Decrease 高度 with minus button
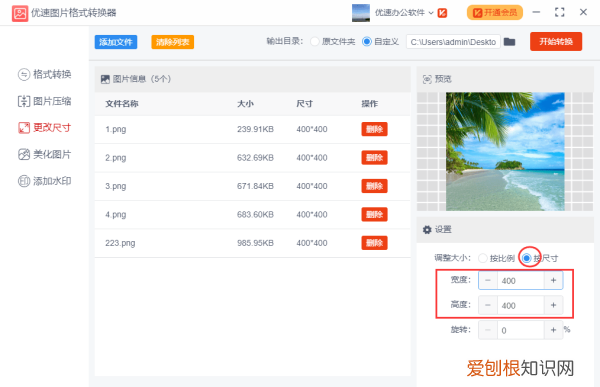 click(488, 305)
